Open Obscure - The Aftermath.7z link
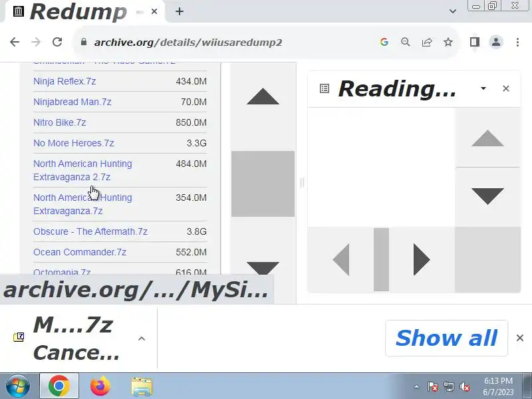 [x=90, y=231]
